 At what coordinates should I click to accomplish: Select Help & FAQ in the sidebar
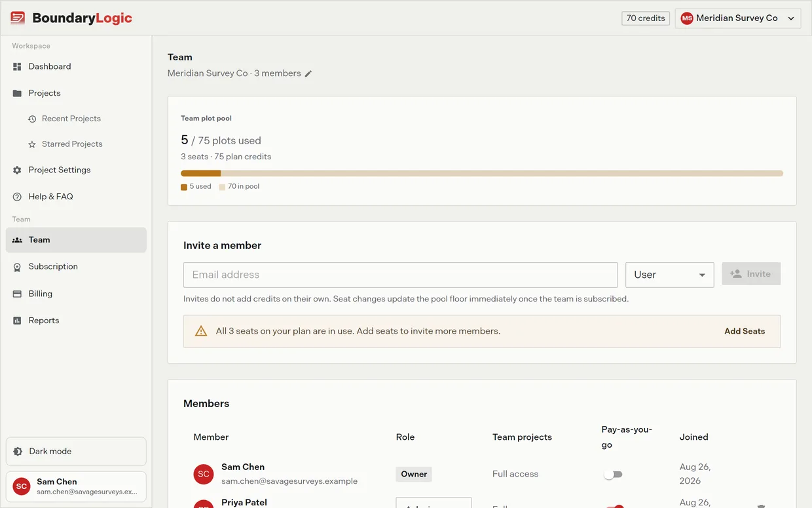point(76,197)
